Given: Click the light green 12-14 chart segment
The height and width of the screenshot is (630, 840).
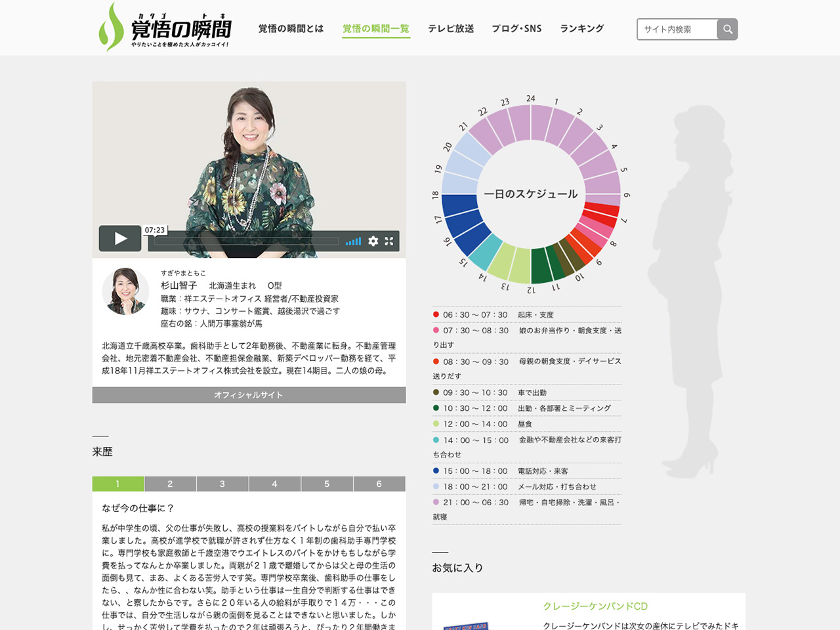Looking at the screenshot, I should [510, 262].
